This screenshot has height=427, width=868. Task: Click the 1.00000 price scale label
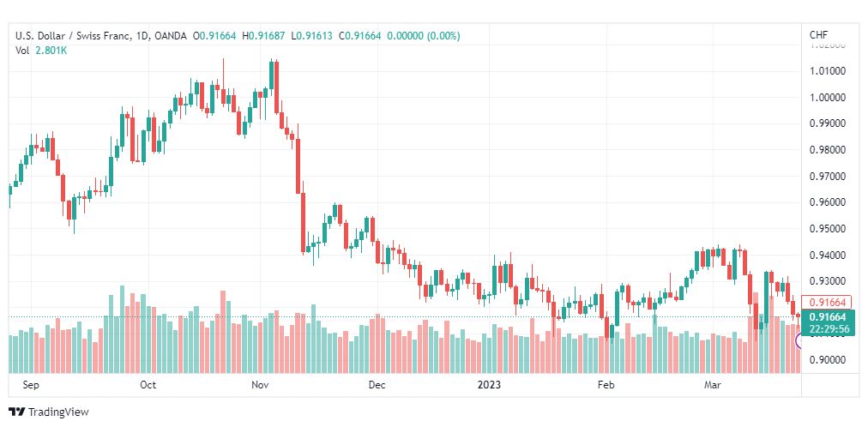point(829,98)
